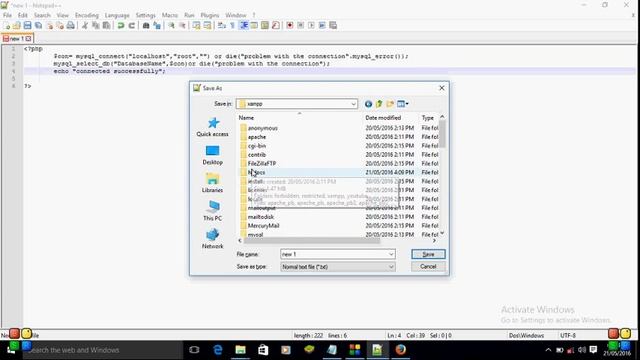Open the Plugins menu
The width and height of the screenshot is (640, 360).
click(x=210, y=15)
